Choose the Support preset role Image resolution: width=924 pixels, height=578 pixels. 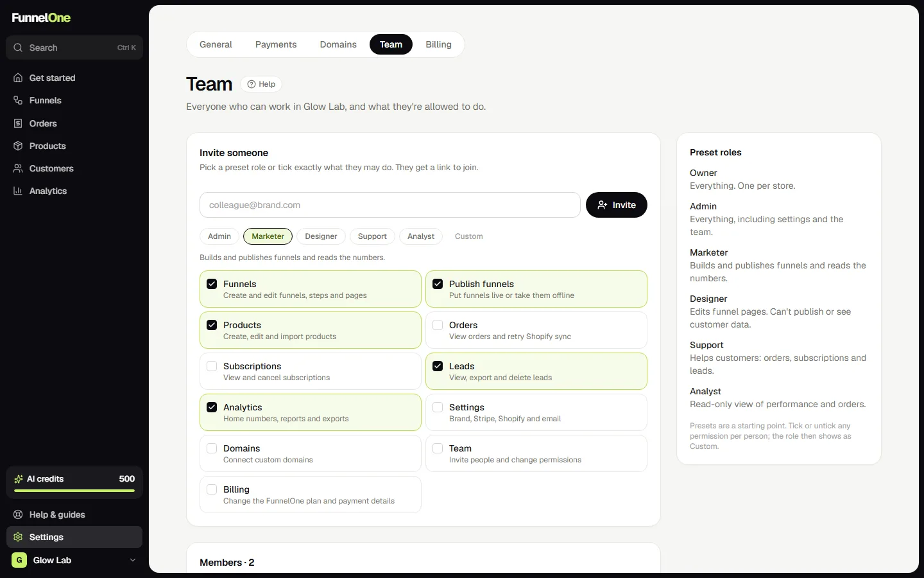point(372,236)
